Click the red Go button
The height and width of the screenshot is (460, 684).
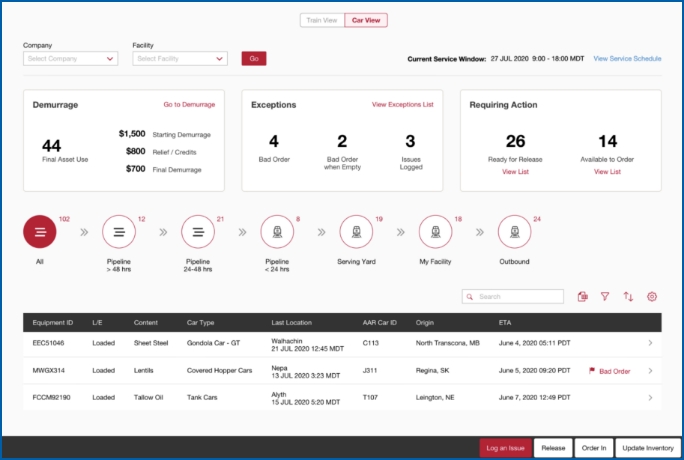(254, 58)
